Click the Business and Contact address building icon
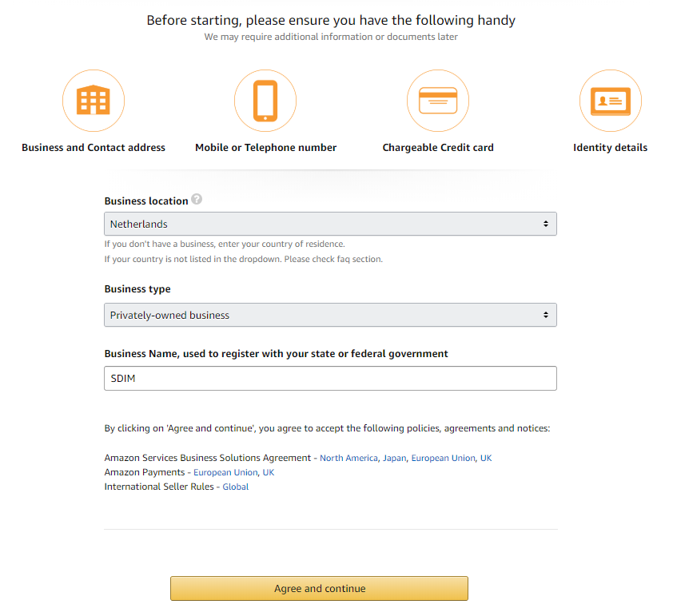Viewport: 673px width, 616px height. click(94, 101)
